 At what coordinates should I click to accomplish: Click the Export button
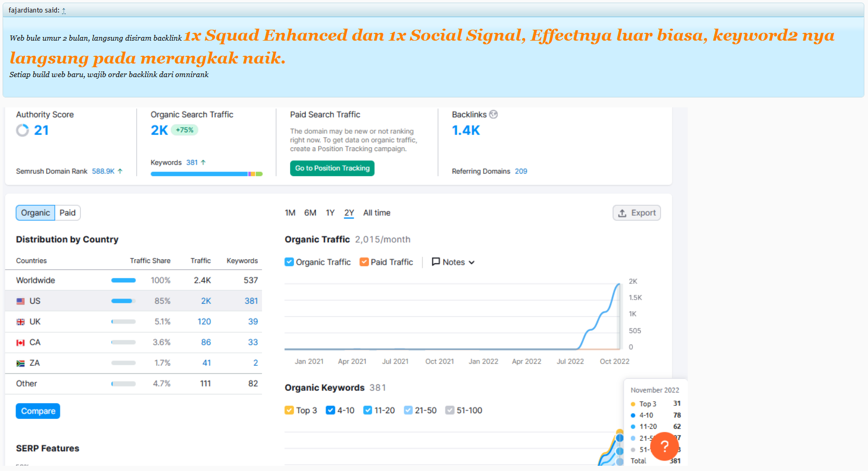(x=637, y=213)
